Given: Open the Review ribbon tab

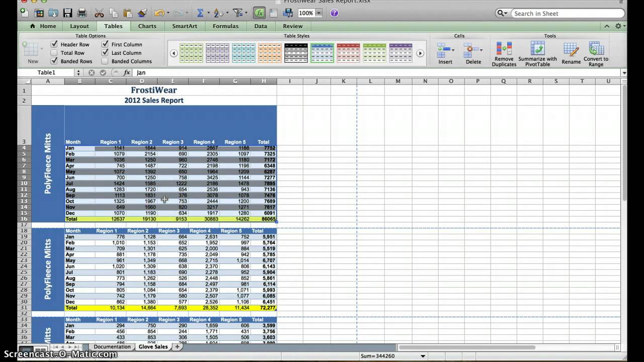Looking at the screenshot, I should (293, 26).
